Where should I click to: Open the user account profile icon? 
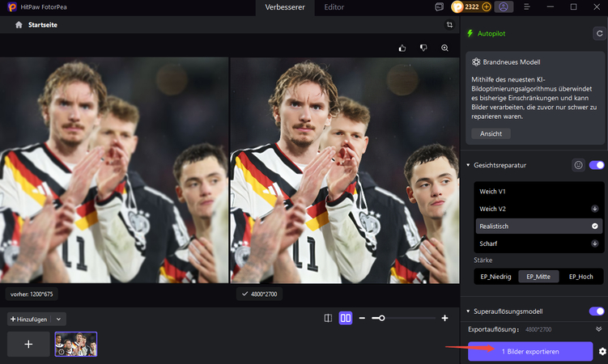(x=504, y=7)
